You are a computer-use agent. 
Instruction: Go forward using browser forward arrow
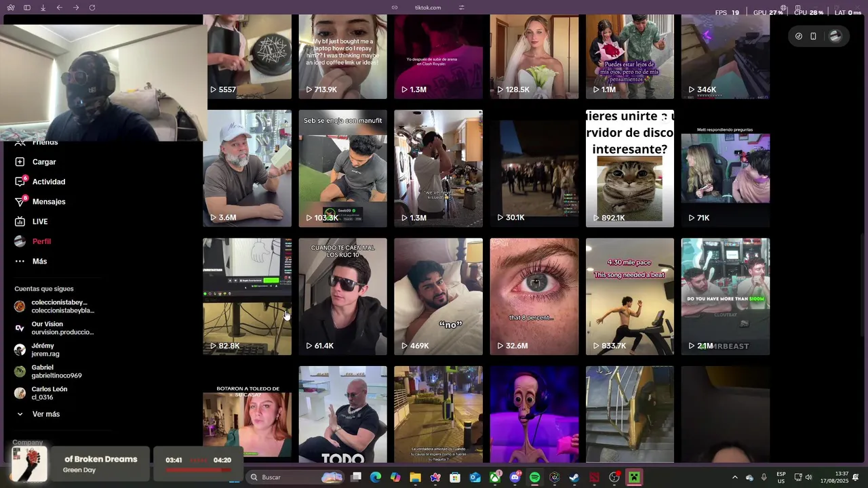click(x=75, y=7)
